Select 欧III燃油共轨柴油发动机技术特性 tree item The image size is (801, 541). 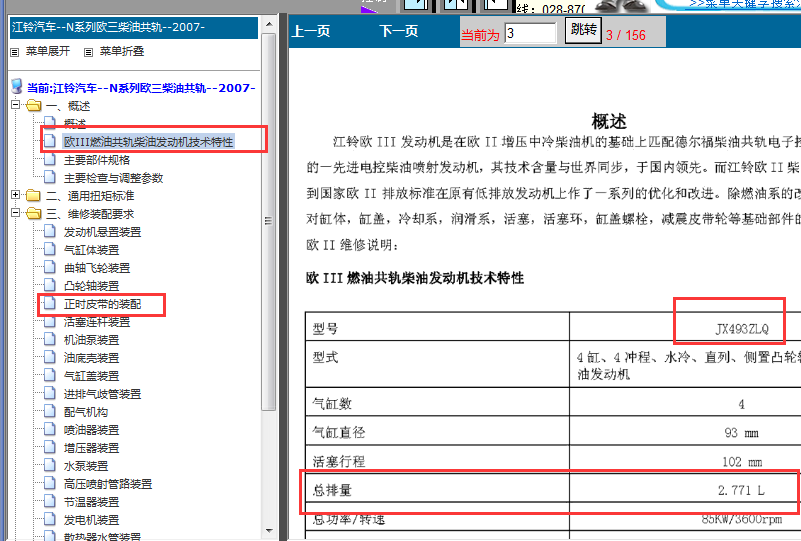(148, 142)
